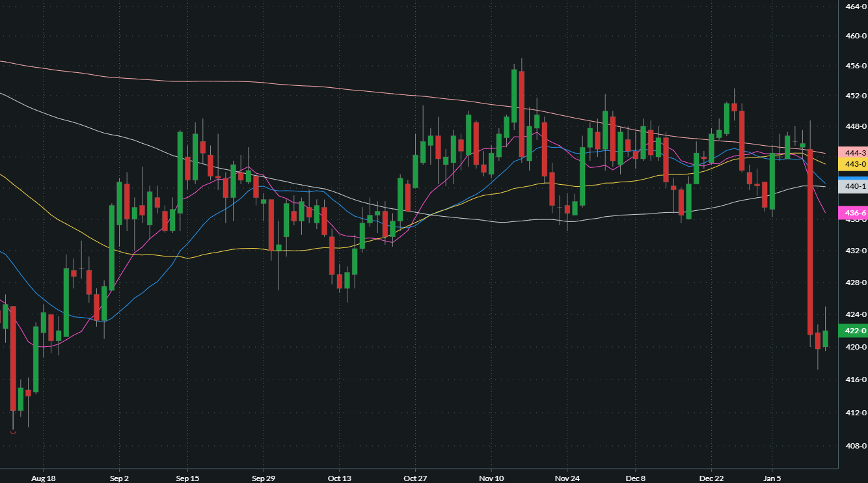Click the Sep 2 date label

pos(120,478)
